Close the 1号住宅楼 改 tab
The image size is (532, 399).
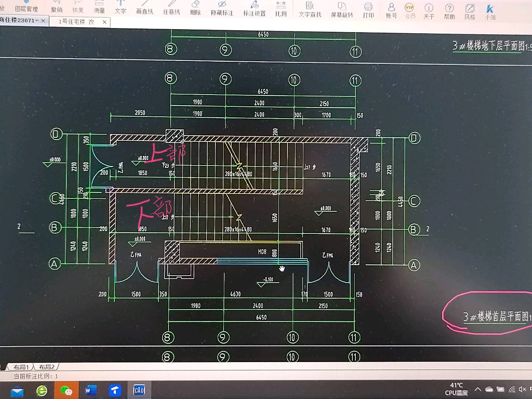coord(105,22)
